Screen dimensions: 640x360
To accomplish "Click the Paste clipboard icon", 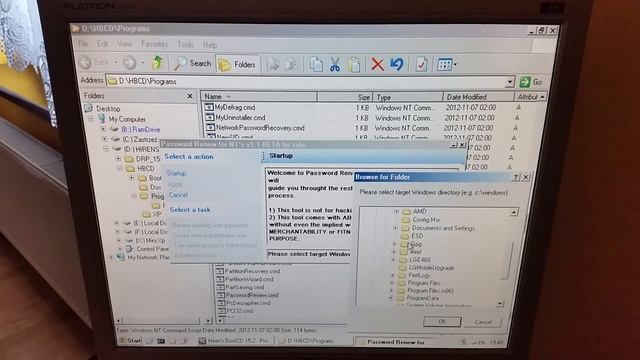I will (x=354, y=64).
